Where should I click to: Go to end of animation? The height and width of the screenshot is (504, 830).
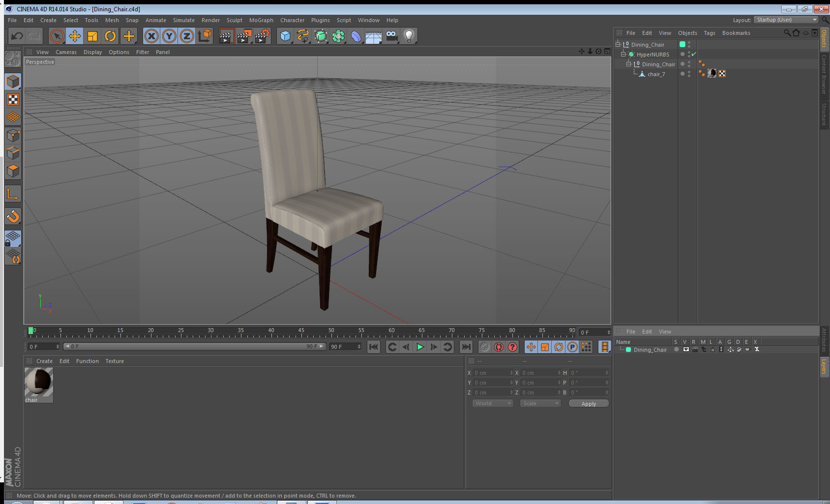(x=466, y=347)
